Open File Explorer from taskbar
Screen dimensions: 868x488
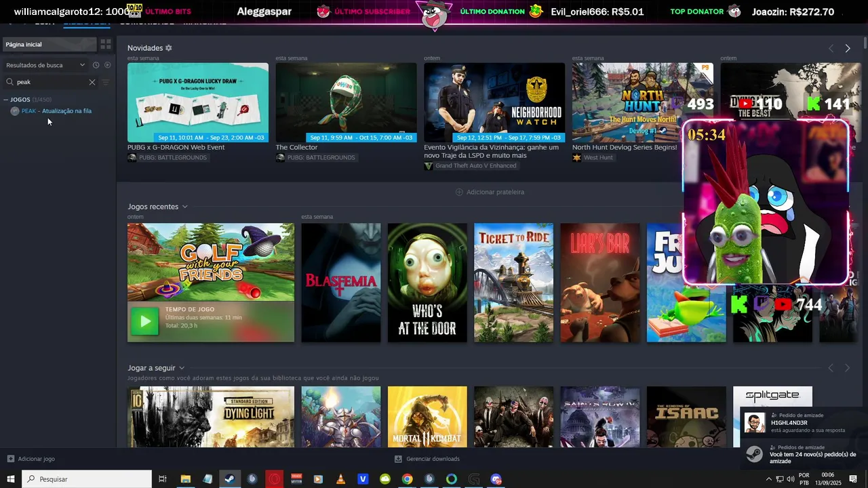185,479
